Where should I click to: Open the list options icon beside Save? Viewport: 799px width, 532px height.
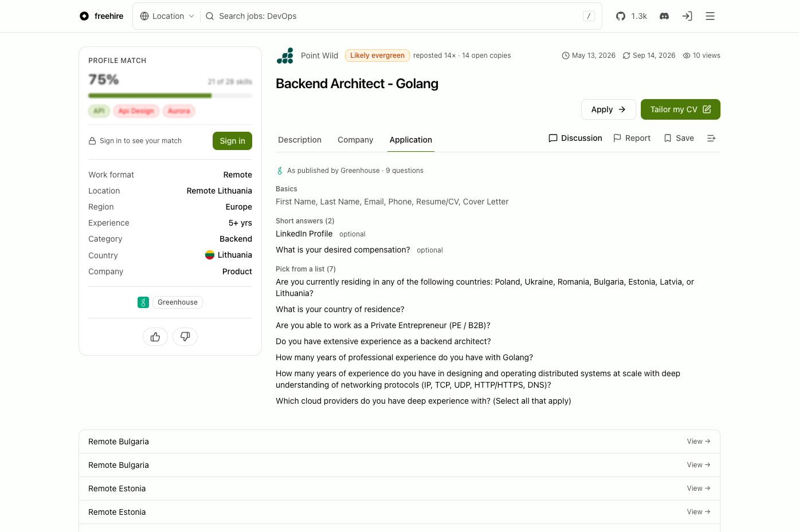711,138
